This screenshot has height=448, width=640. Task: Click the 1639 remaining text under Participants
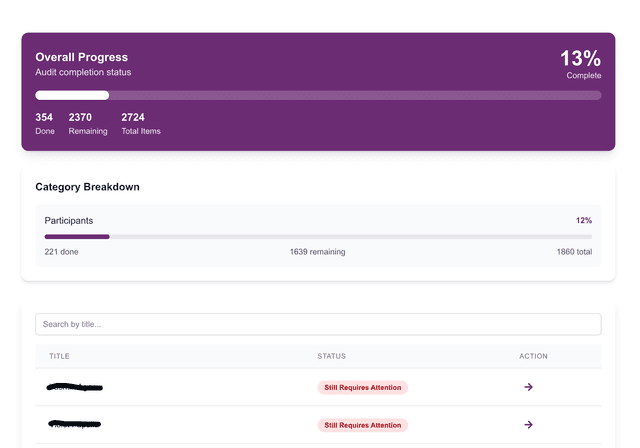[317, 252]
